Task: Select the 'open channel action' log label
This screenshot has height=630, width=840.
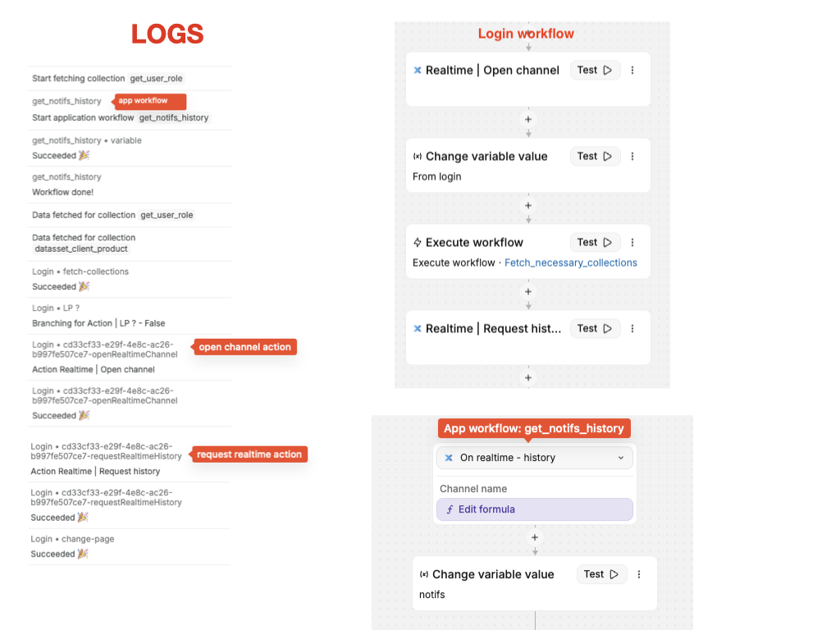Action: click(x=244, y=347)
